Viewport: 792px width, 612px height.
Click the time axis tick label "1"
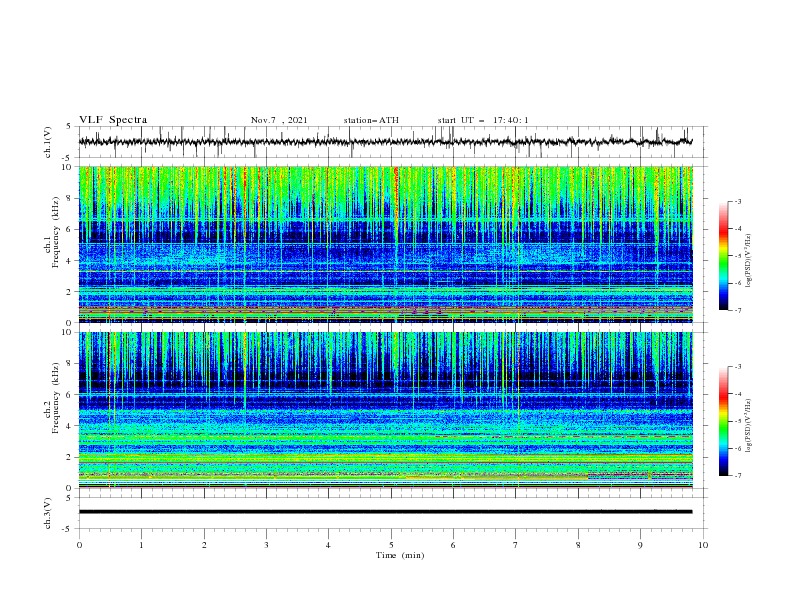point(141,545)
